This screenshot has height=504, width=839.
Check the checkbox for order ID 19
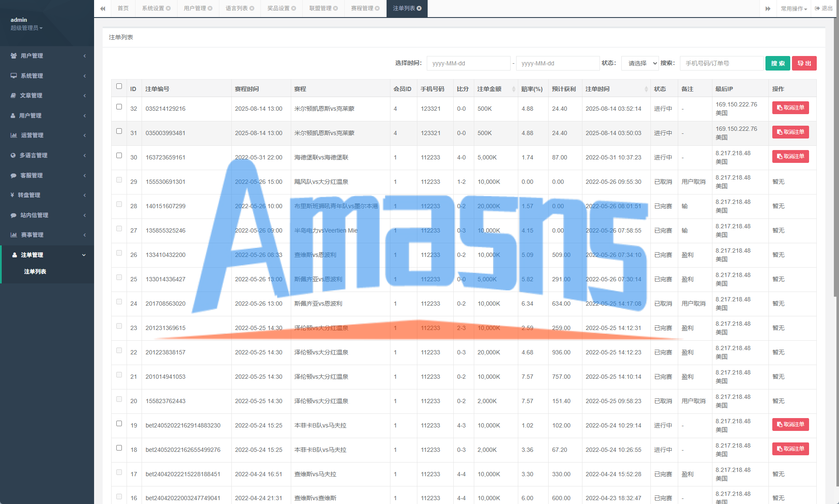(x=119, y=423)
